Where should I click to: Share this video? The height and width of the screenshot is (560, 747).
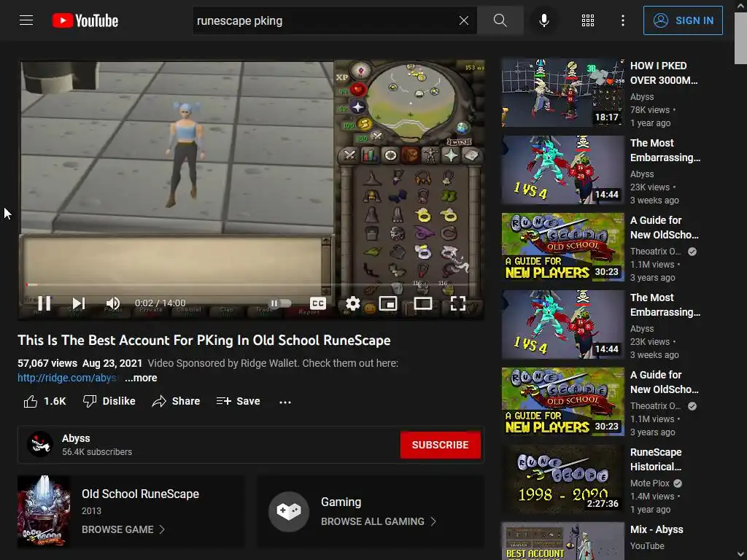click(x=176, y=402)
